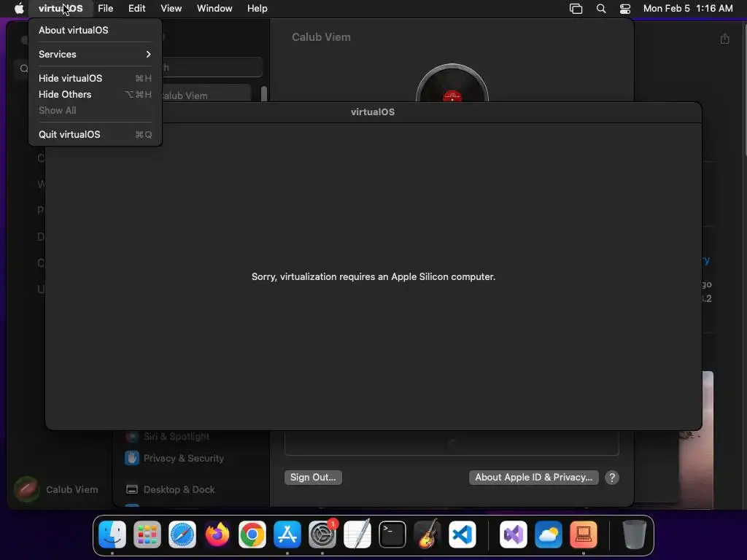Click About Apple ID & Privacy button
Viewport: 747px width, 560px height.
point(533,477)
